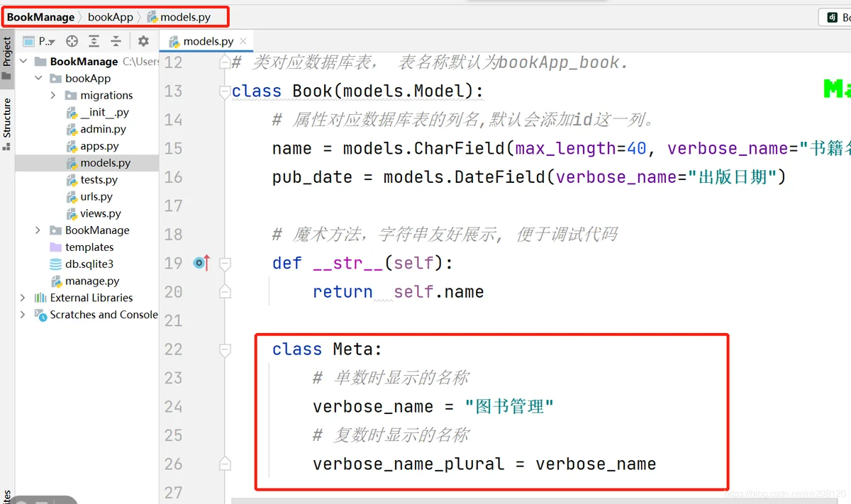This screenshot has height=504, width=851.
Task: Click line number 21 in the gutter
Action: point(173,320)
